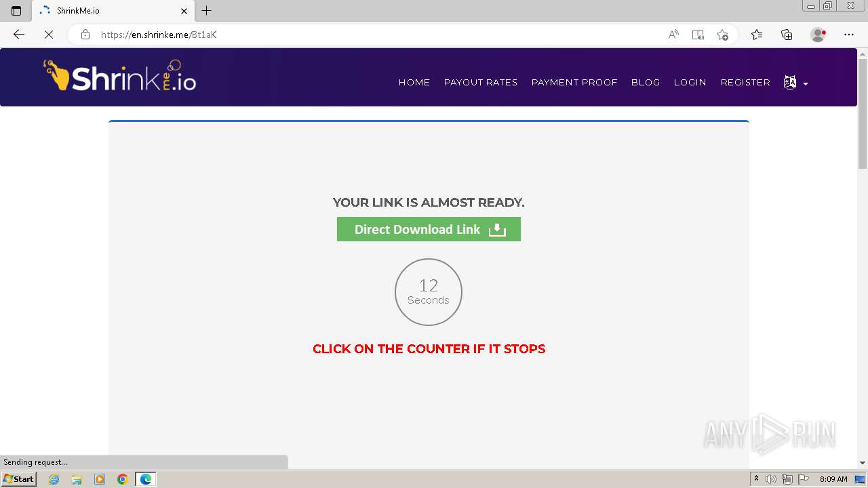View site information lock icon

85,35
